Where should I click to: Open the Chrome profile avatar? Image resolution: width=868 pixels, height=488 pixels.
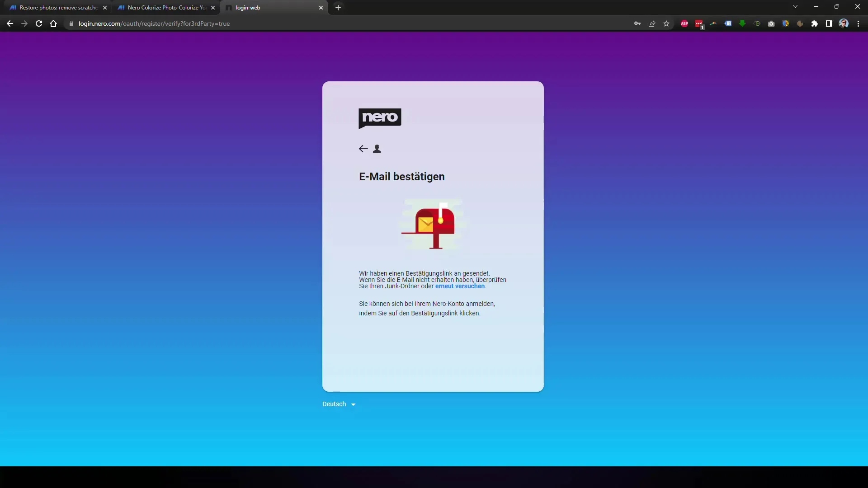[844, 23]
